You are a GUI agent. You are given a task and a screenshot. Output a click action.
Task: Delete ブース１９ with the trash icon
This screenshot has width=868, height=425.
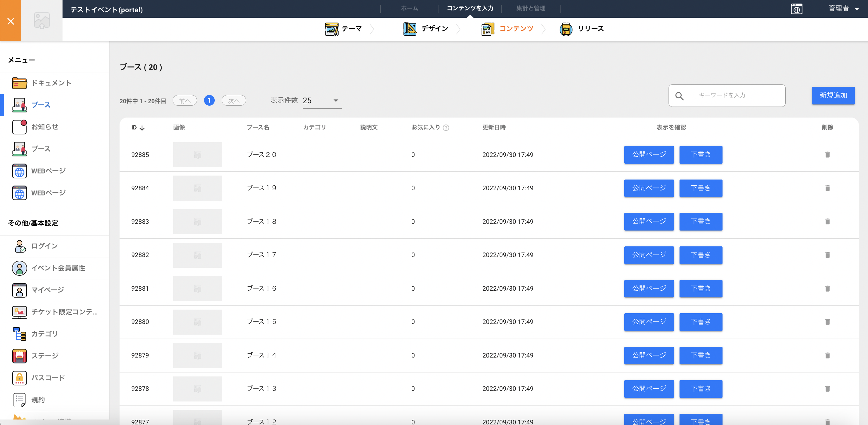pos(827,188)
